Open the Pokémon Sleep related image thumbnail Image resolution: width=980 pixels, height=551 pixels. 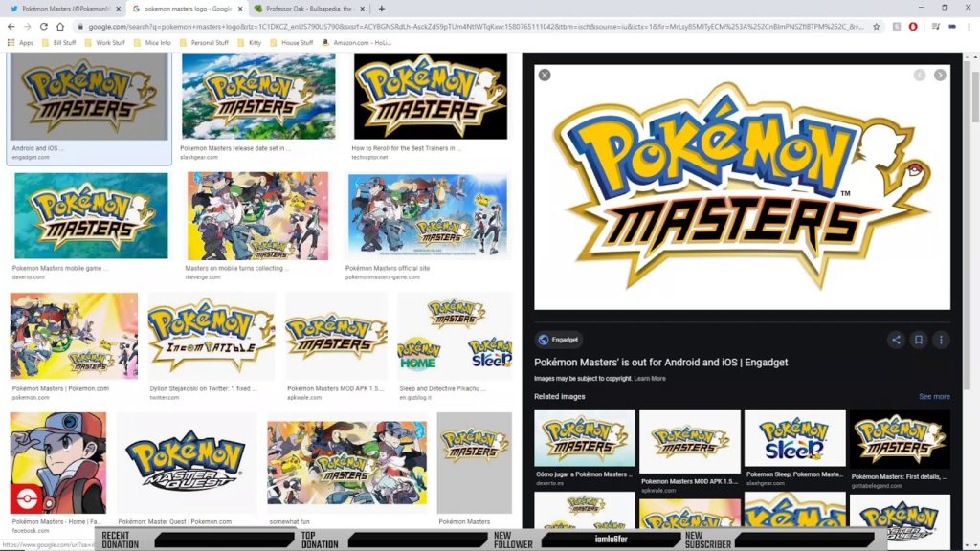pyautogui.click(x=794, y=437)
